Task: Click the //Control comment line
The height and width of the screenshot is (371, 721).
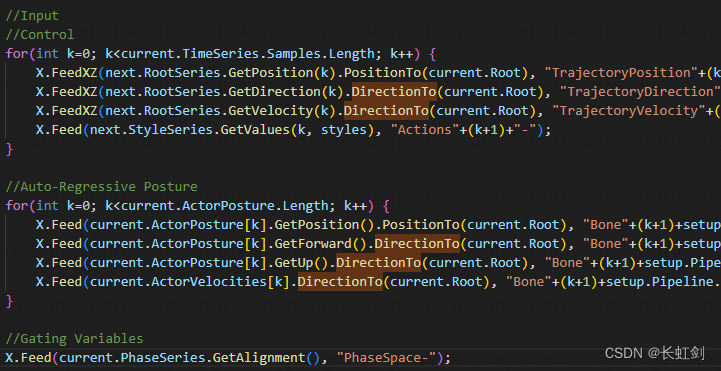Action: (40, 34)
